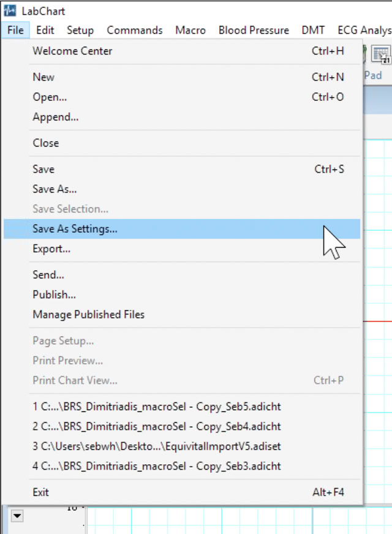Image resolution: width=392 pixels, height=534 pixels.
Task: Select Export... from the menu
Action: click(51, 249)
